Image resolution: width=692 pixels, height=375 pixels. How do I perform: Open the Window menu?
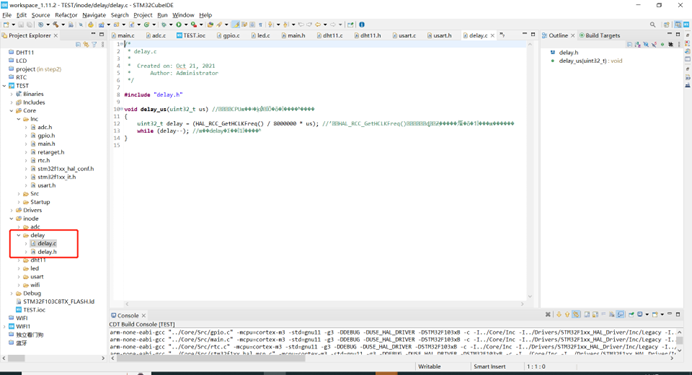(x=183, y=15)
